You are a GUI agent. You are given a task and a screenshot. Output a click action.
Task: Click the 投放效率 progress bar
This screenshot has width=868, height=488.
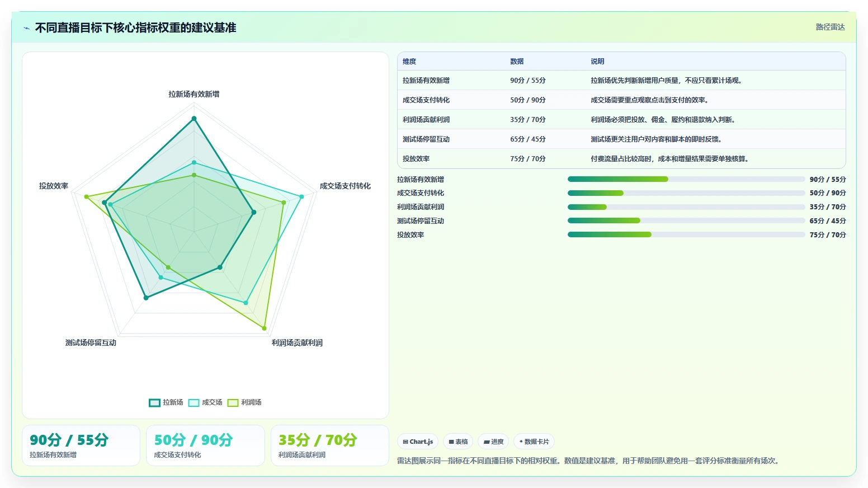(686, 234)
